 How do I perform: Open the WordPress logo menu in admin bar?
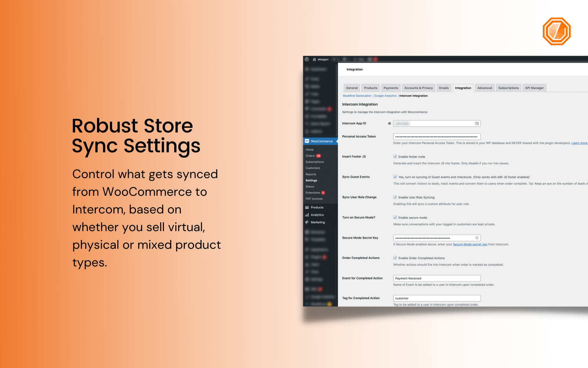[x=306, y=59]
